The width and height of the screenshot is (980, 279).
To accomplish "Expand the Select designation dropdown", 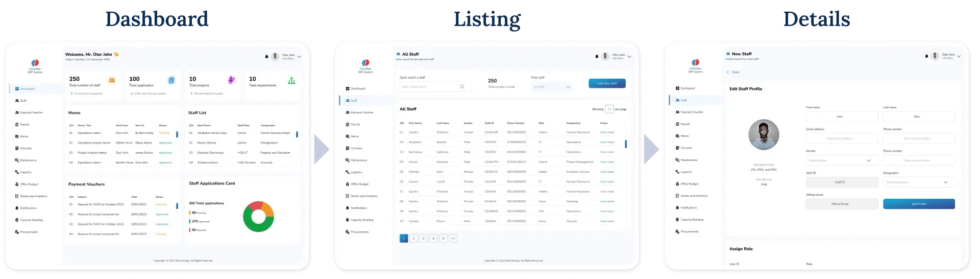I will [919, 182].
